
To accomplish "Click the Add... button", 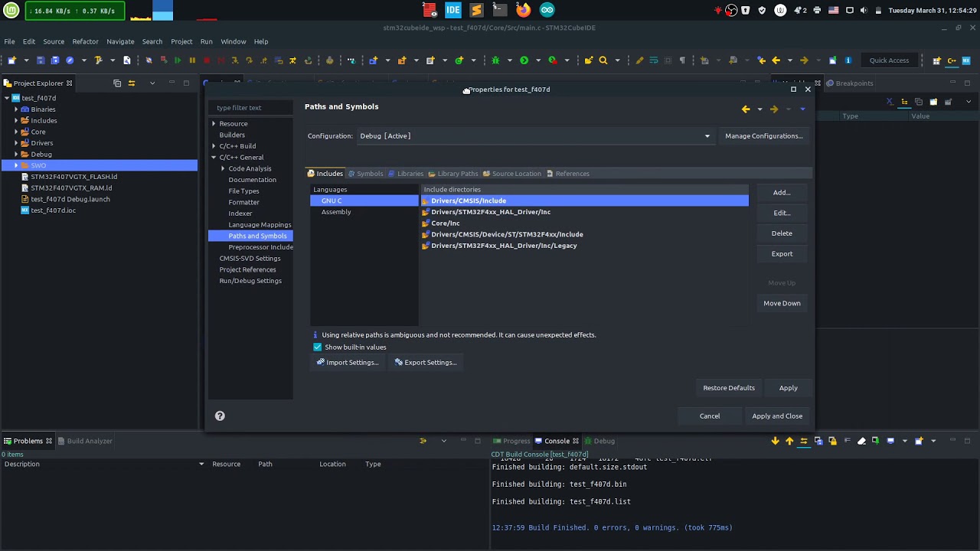I will [x=782, y=193].
